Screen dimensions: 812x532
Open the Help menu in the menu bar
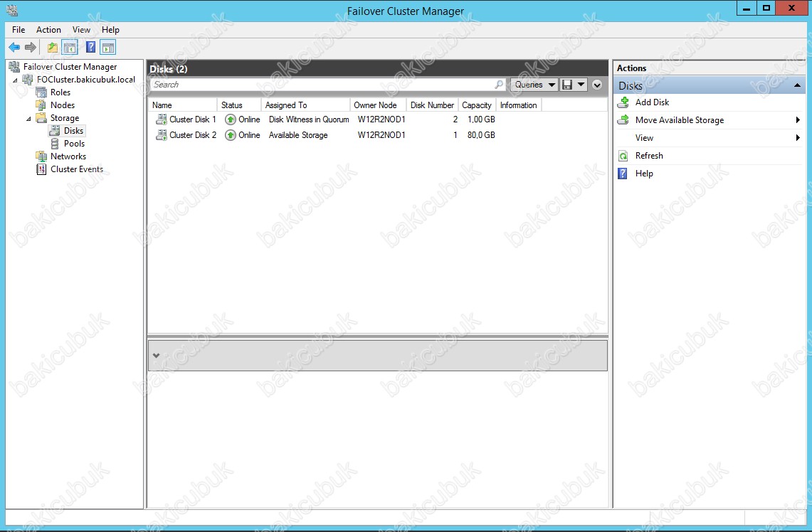tap(110, 29)
